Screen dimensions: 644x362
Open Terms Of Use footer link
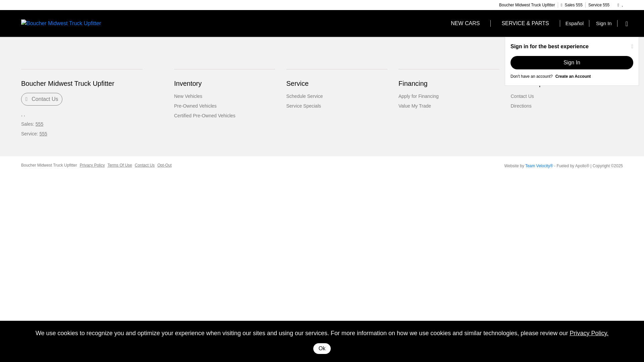click(119, 165)
